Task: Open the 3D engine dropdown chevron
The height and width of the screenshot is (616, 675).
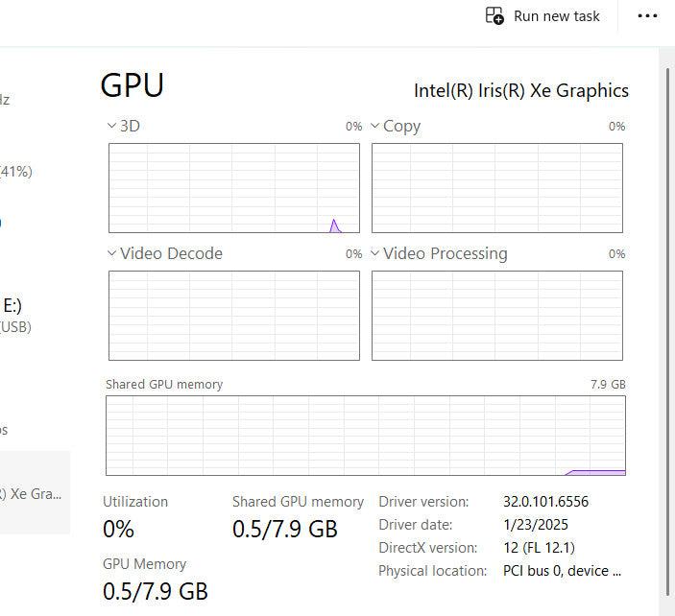Action: [112, 126]
